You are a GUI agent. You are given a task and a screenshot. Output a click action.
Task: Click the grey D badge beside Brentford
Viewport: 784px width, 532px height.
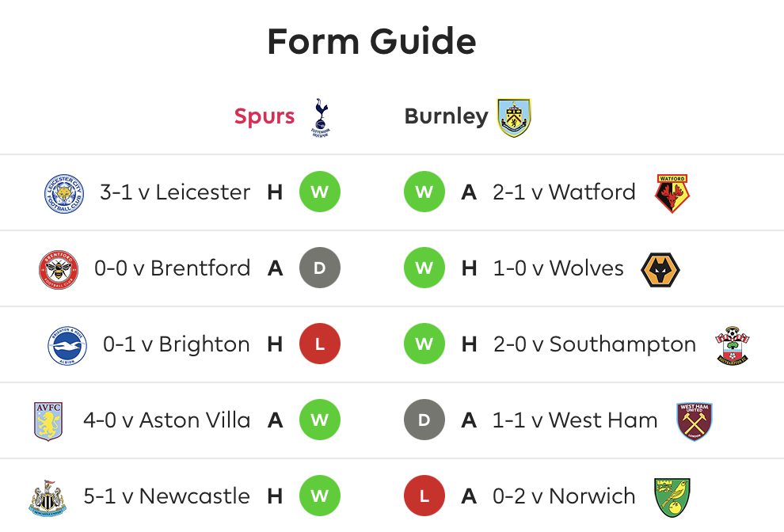coord(320,268)
